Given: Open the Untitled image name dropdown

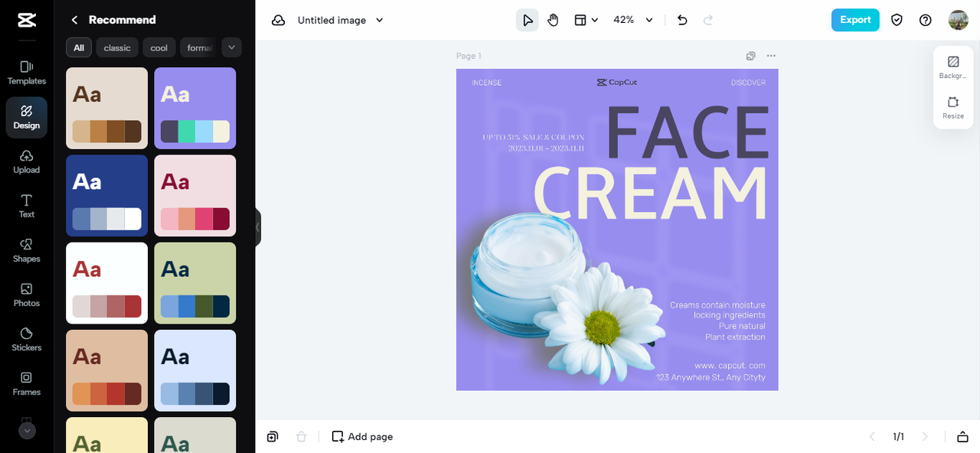Looking at the screenshot, I should pyautogui.click(x=341, y=20).
